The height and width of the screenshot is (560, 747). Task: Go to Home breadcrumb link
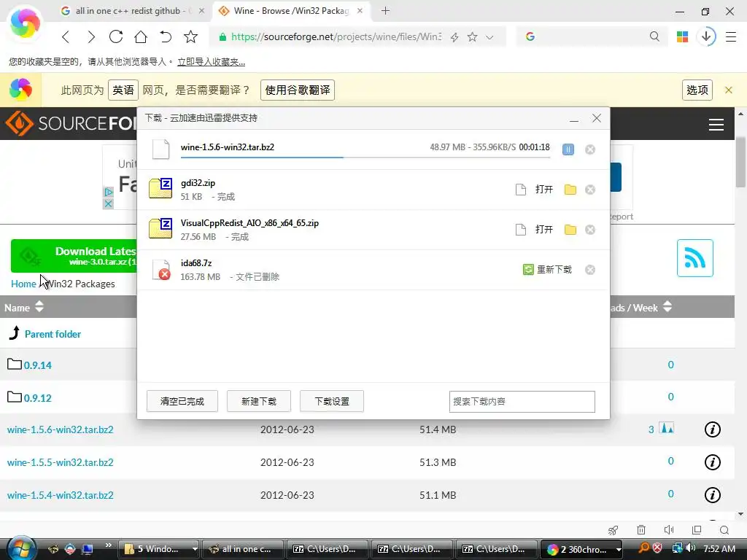[23, 284]
